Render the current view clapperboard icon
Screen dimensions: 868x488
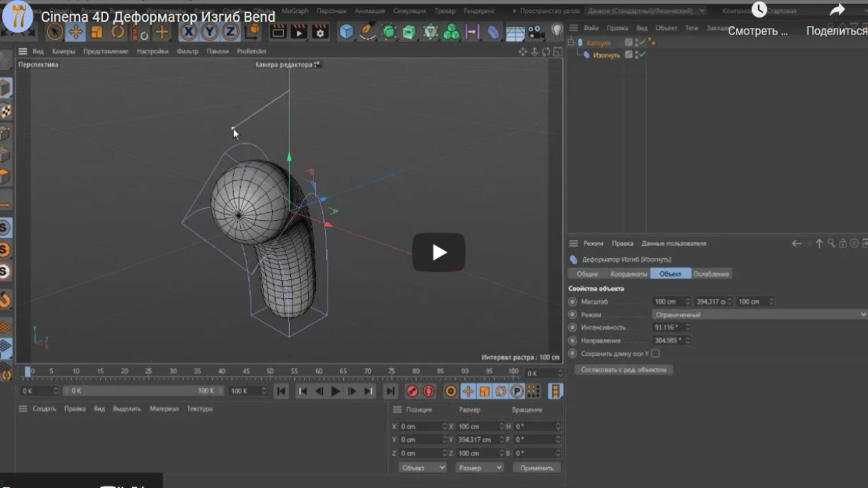pyautogui.click(x=278, y=32)
